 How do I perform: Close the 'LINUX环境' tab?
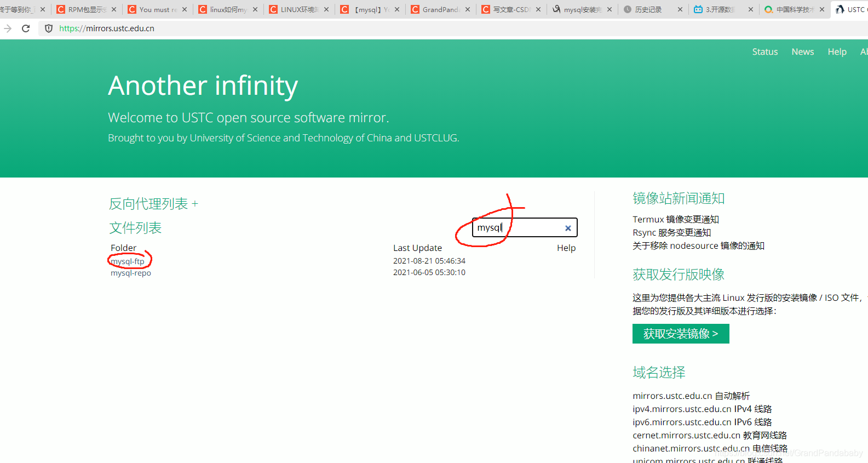[x=326, y=9]
